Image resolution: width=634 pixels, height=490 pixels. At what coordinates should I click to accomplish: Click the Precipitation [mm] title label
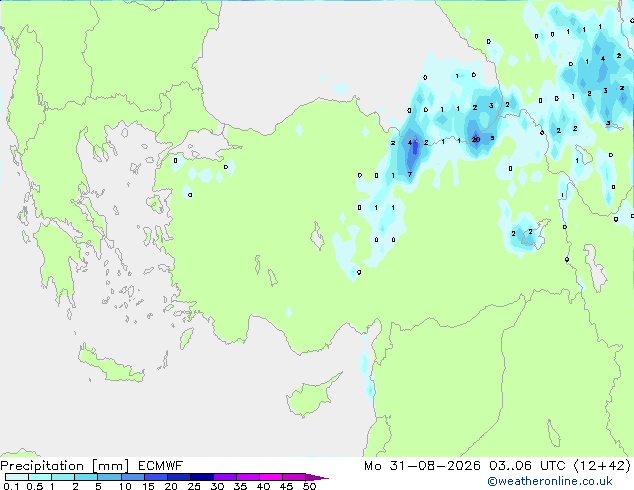tap(65, 466)
